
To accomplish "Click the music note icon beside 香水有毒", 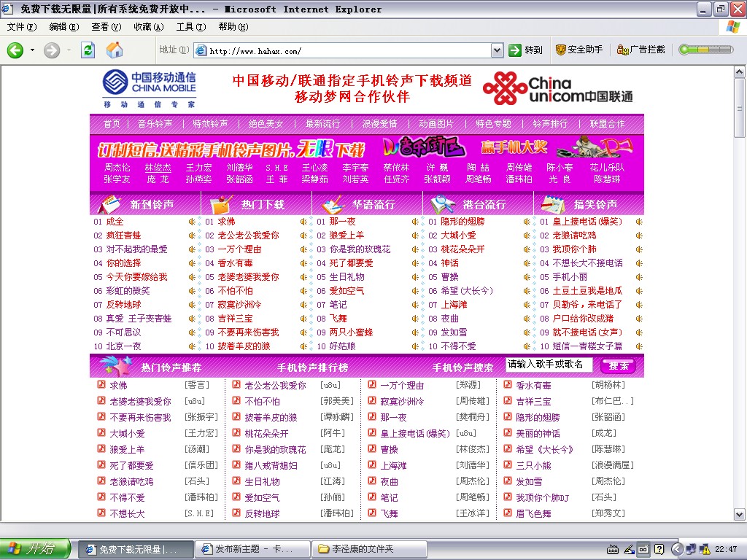I will pos(508,384).
